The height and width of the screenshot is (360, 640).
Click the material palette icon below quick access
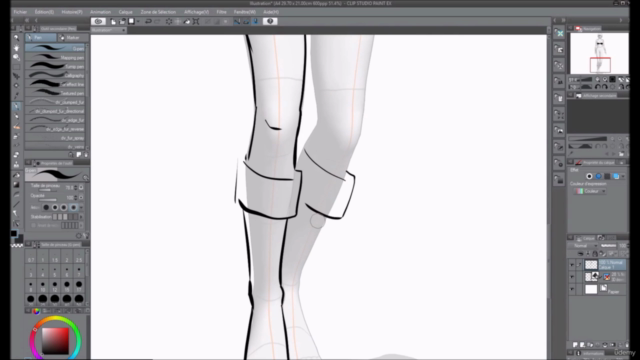[559, 49]
